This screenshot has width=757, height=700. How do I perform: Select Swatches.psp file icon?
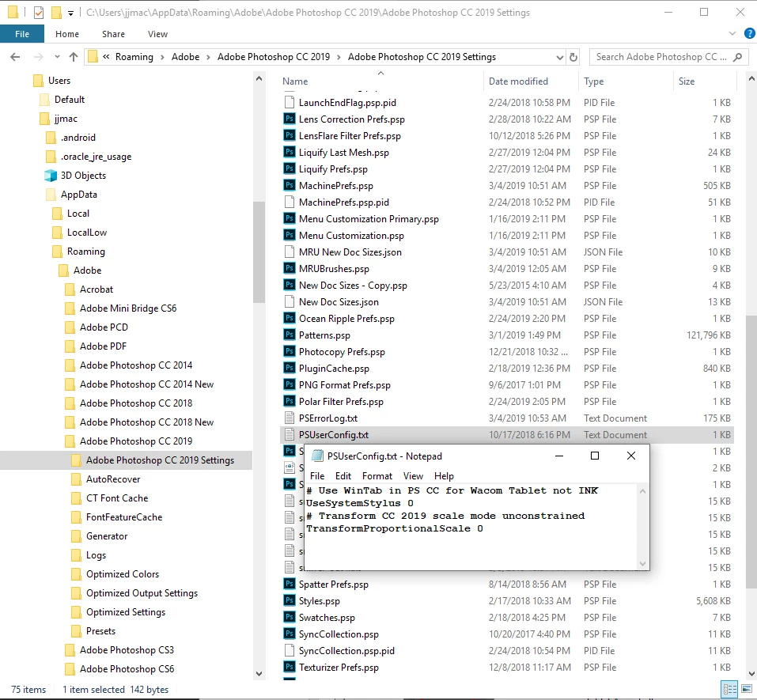[290, 617]
